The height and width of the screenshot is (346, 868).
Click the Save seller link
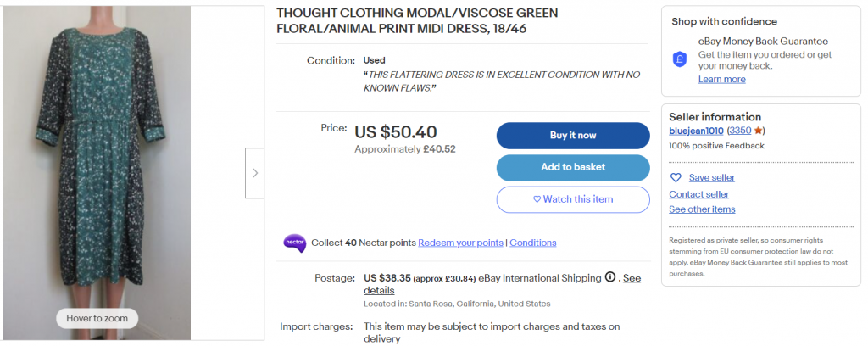[711, 178]
